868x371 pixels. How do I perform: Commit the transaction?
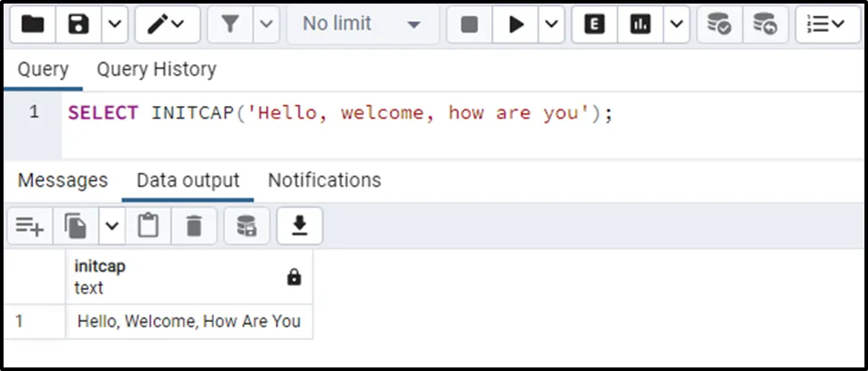(718, 25)
